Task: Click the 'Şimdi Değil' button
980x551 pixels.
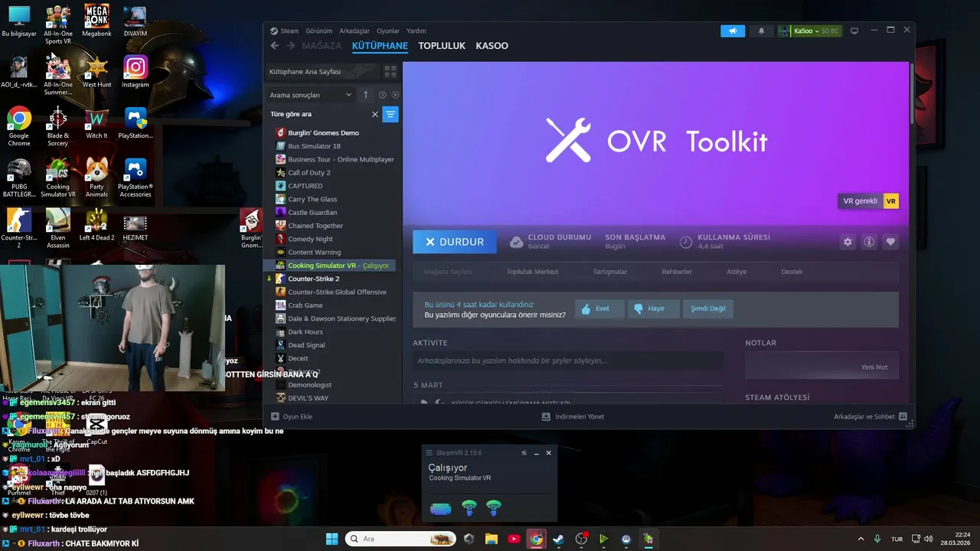Action: [708, 308]
